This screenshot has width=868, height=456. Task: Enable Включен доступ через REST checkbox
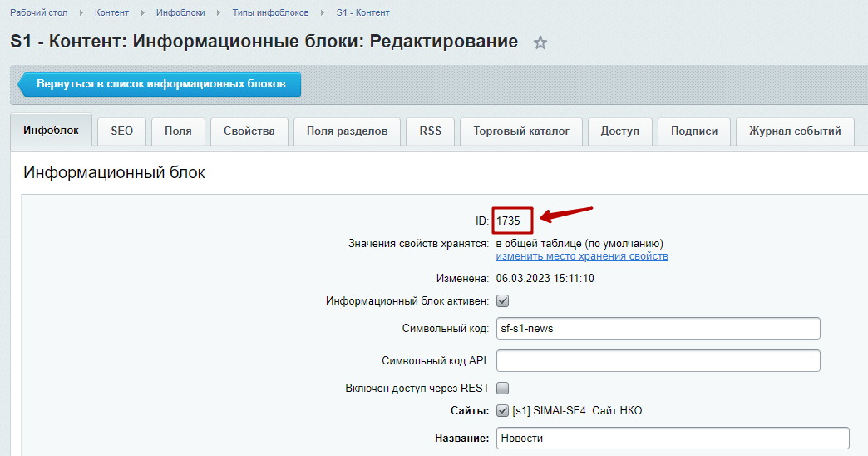click(502, 388)
